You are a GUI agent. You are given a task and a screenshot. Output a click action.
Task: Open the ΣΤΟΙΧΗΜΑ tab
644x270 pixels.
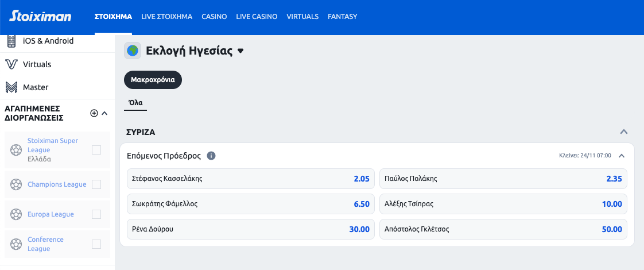coord(113,17)
